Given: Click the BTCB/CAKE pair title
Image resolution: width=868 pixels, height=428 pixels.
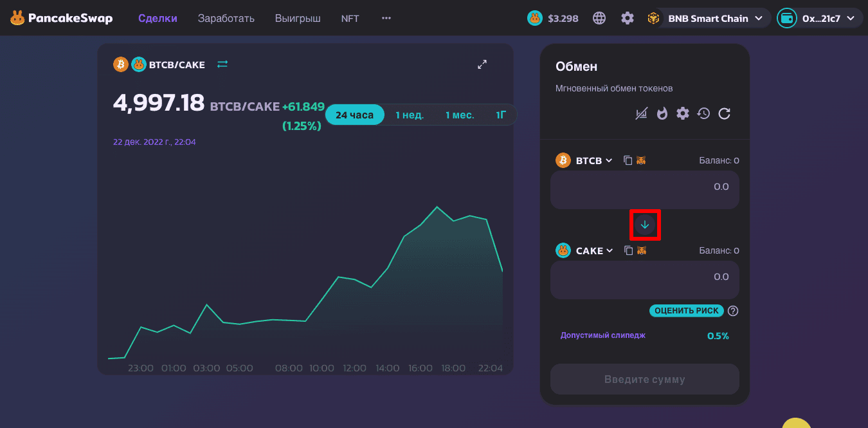Looking at the screenshot, I should 177,64.
